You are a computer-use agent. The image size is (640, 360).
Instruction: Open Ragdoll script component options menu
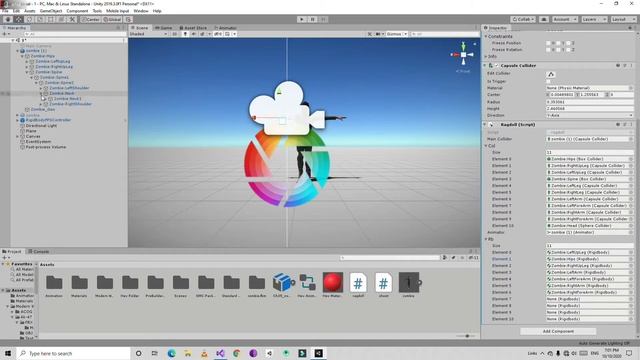click(x=631, y=124)
